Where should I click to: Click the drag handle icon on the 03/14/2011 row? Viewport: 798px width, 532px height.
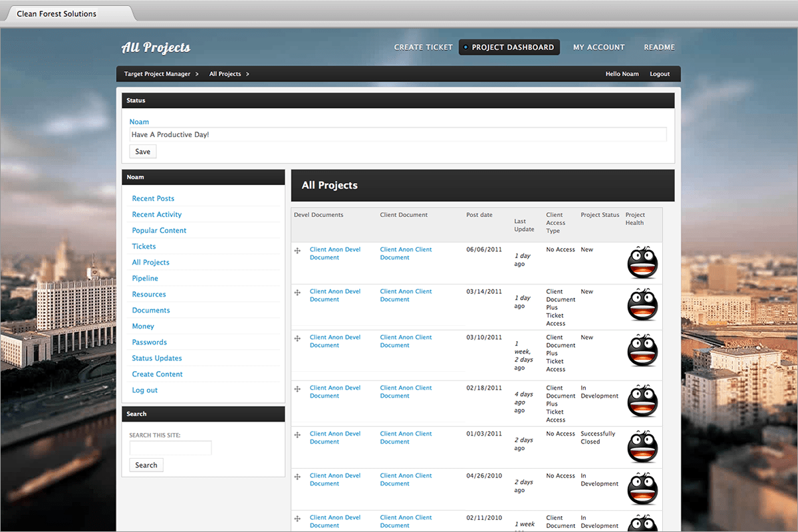[297, 292]
